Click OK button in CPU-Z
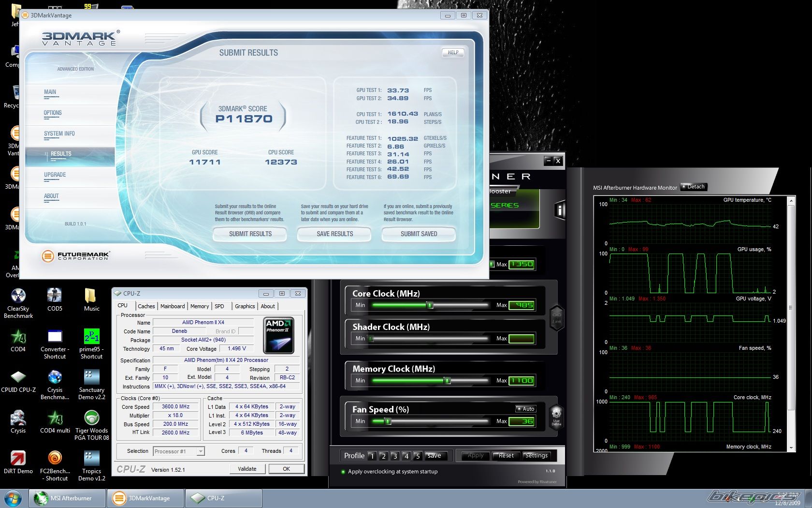Image resolution: width=812 pixels, height=508 pixels. pyautogui.click(x=286, y=469)
